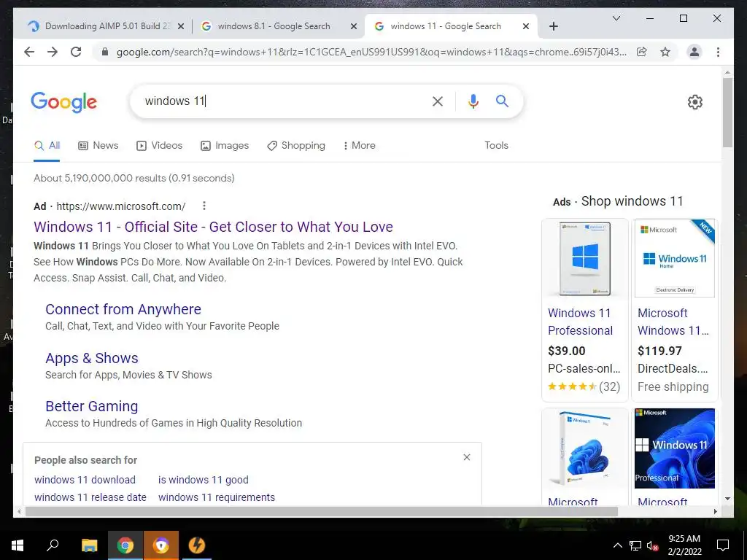Click scroll down arrow on scrollbar

727,499
